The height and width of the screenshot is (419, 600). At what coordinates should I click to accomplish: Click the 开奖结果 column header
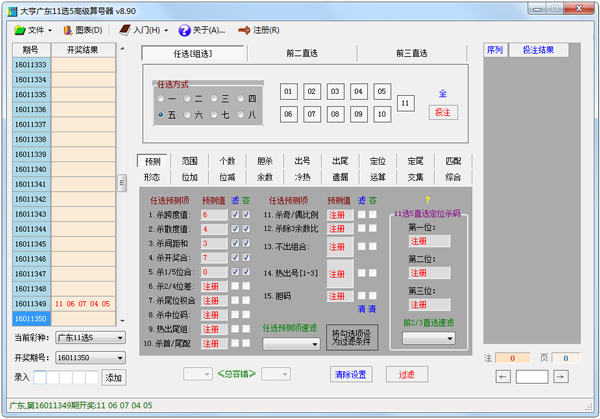[x=83, y=50]
